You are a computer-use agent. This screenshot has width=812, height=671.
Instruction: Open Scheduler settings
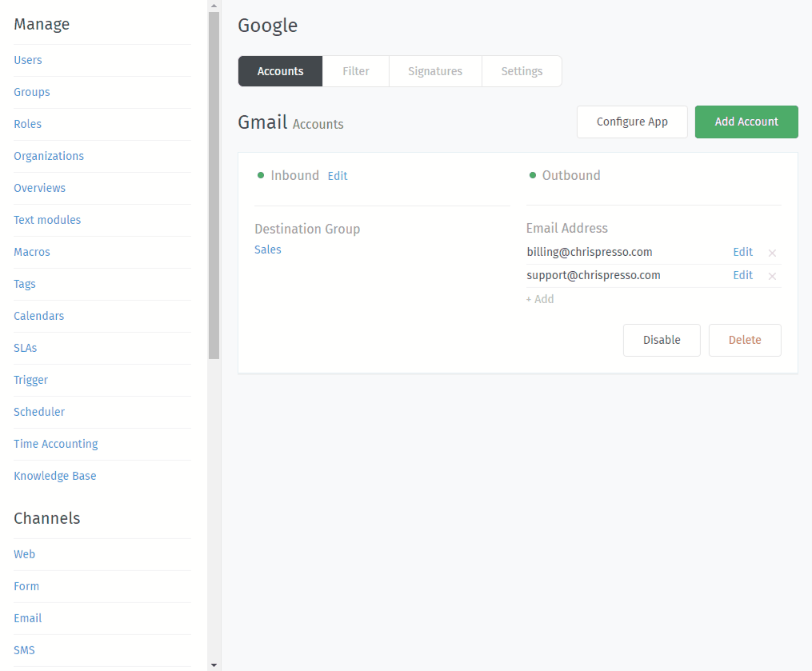[39, 412]
